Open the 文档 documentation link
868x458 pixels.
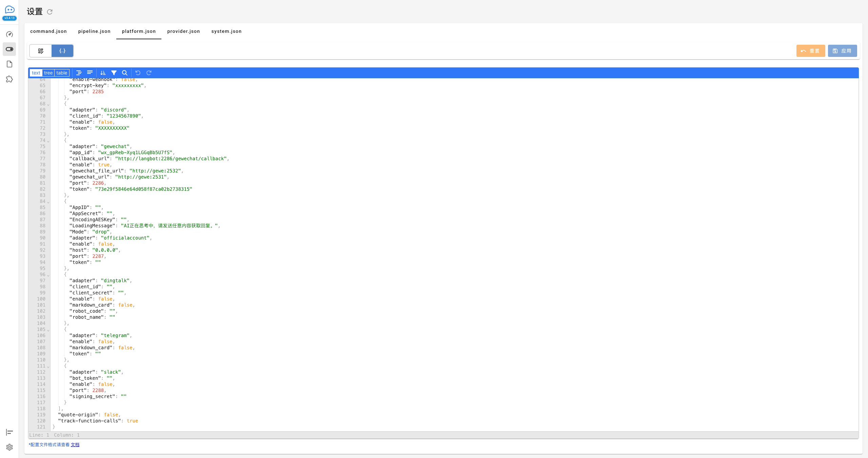[x=75, y=445]
